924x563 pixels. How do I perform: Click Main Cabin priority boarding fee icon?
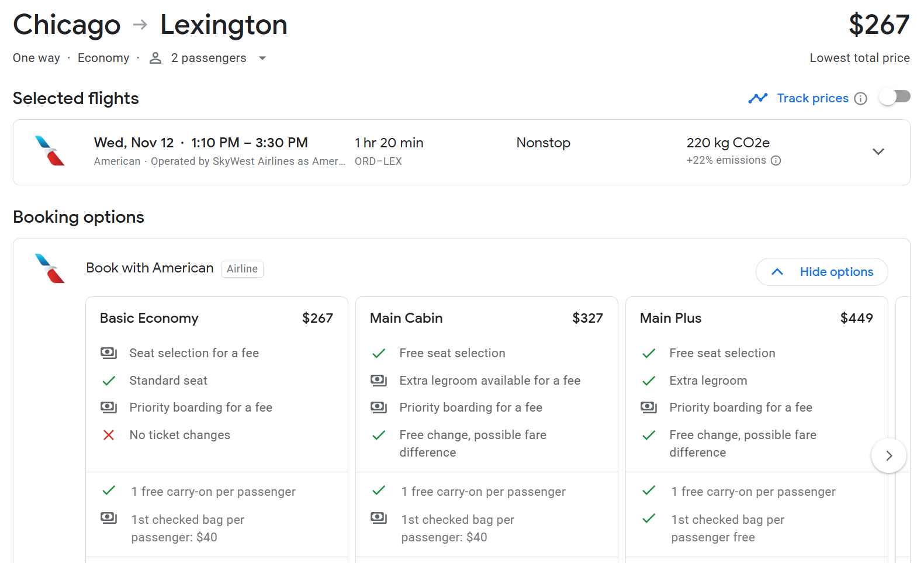point(379,407)
